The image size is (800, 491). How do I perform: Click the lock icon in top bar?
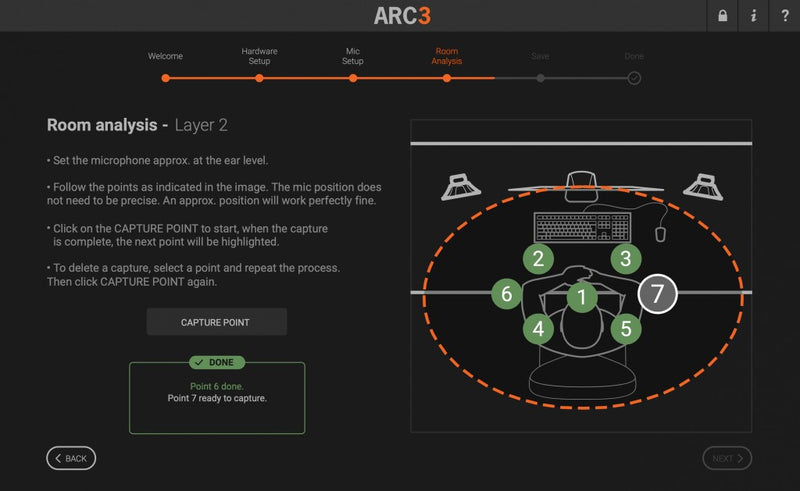point(722,16)
